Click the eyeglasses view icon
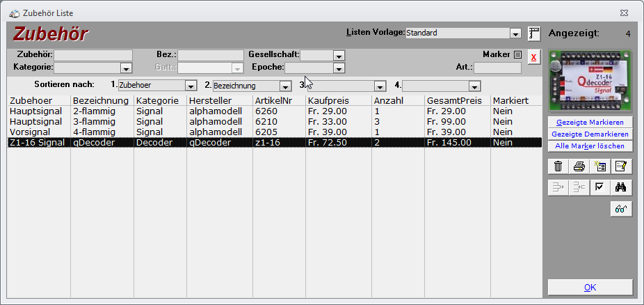The width and height of the screenshot is (644, 305). click(621, 209)
